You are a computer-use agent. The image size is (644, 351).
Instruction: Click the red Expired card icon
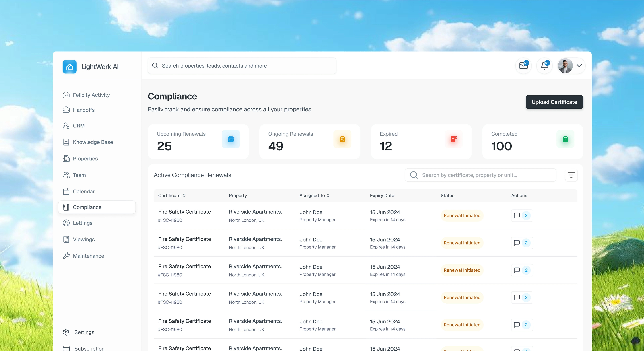tap(454, 139)
